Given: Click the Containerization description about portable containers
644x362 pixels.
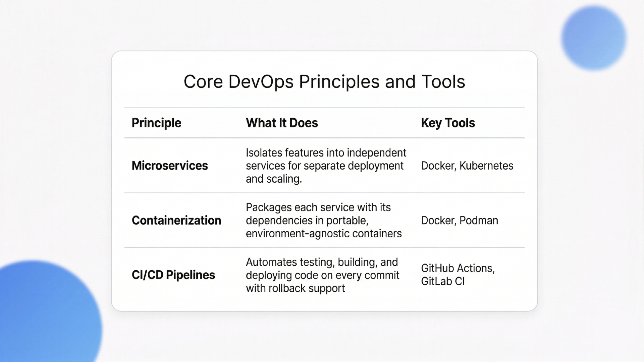Looking at the screenshot, I should pos(324,220).
